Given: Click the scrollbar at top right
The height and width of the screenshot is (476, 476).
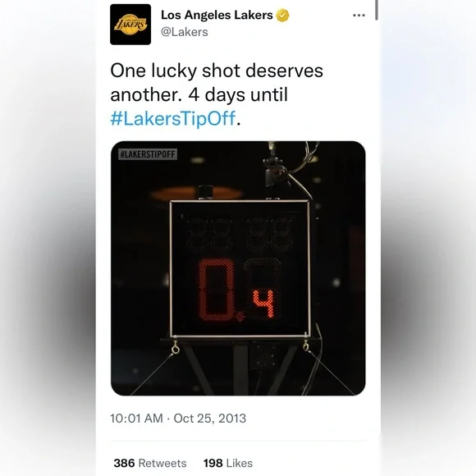Looking at the screenshot, I should (377, 10).
